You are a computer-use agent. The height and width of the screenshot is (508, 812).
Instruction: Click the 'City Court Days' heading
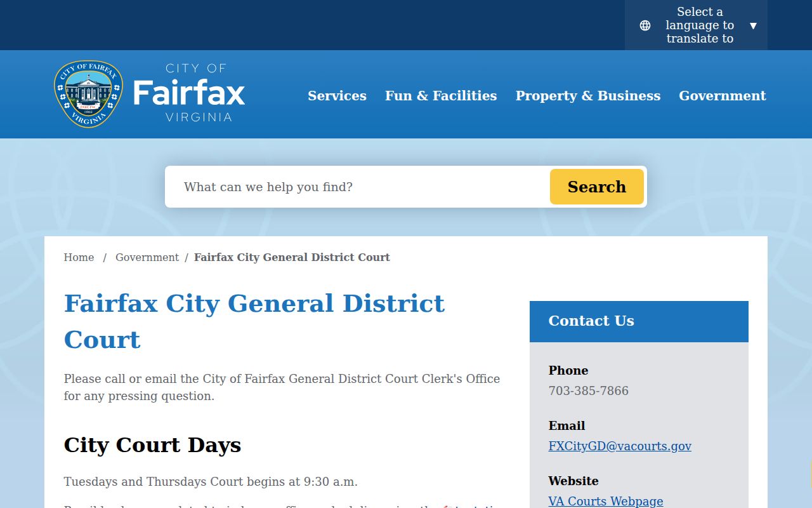(x=152, y=445)
